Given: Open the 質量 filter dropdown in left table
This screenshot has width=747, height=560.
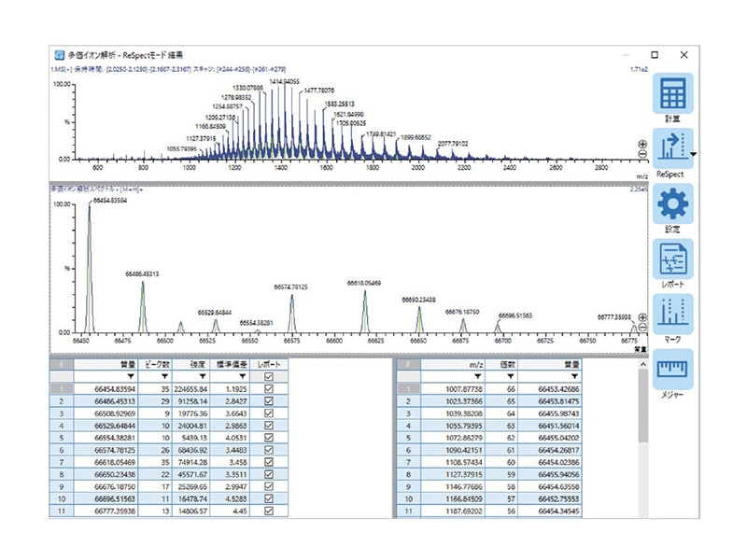Looking at the screenshot, I should pyautogui.click(x=131, y=377).
